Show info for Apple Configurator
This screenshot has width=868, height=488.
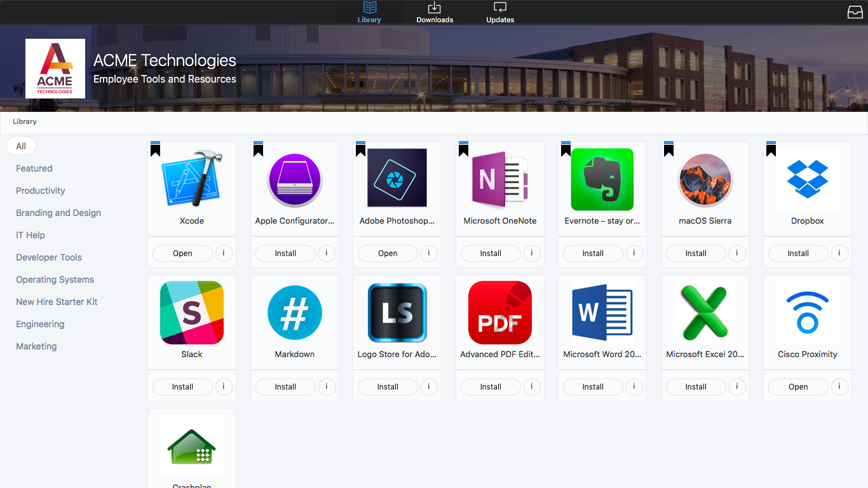click(327, 253)
